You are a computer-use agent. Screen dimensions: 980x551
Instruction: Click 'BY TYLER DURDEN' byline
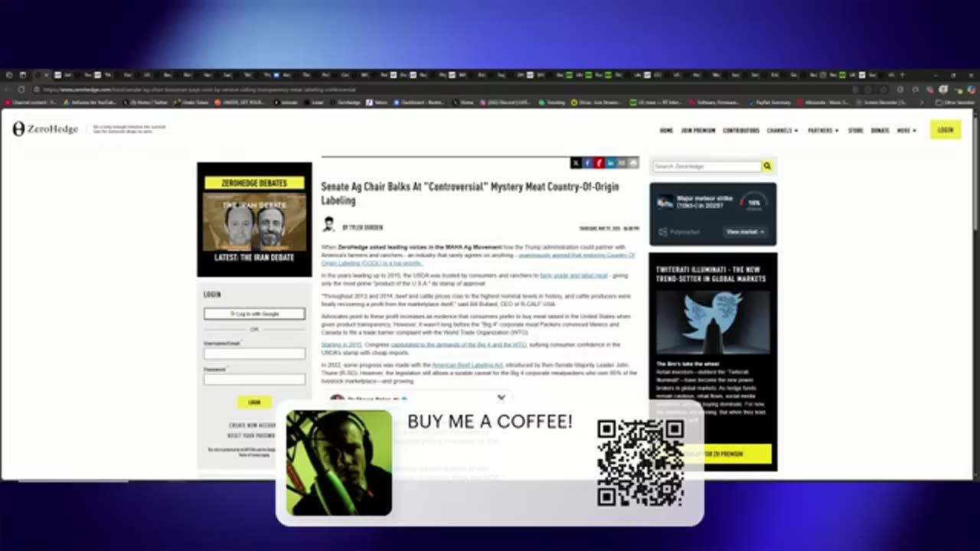[362, 227]
